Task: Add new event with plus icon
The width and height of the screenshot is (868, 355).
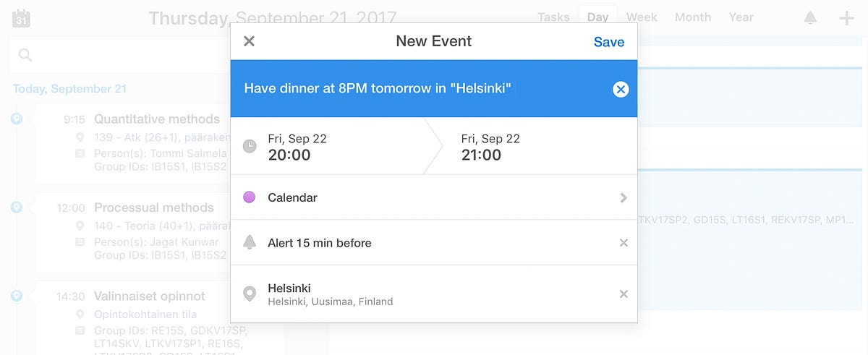Action: pyautogui.click(x=846, y=17)
